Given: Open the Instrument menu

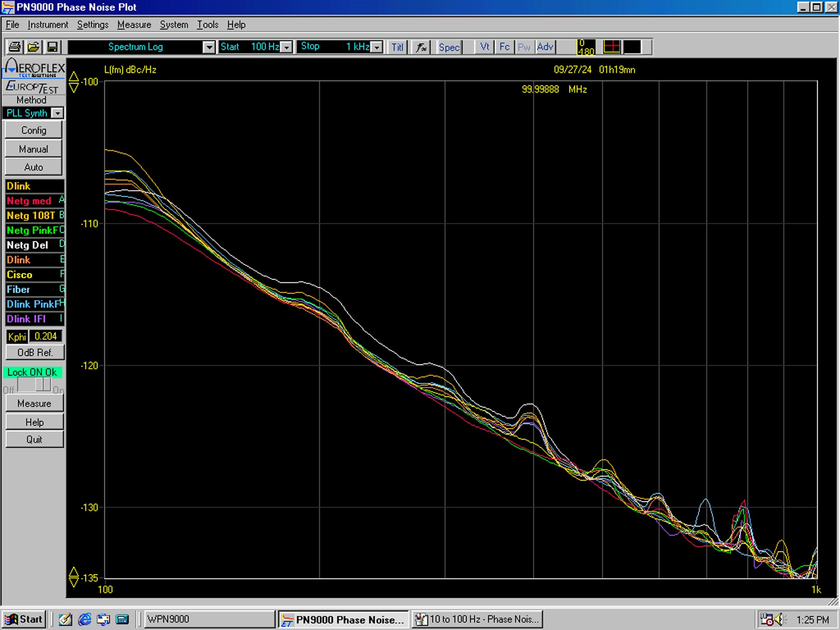Looking at the screenshot, I should click(48, 24).
